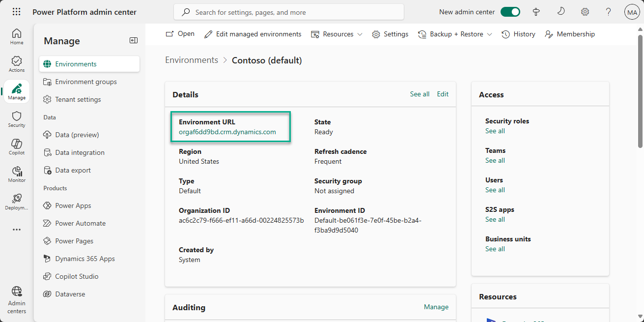Click the Home icon in left rail
This screenshot has height=322, width=644.
pyautogui.click(x=17, y=36)
